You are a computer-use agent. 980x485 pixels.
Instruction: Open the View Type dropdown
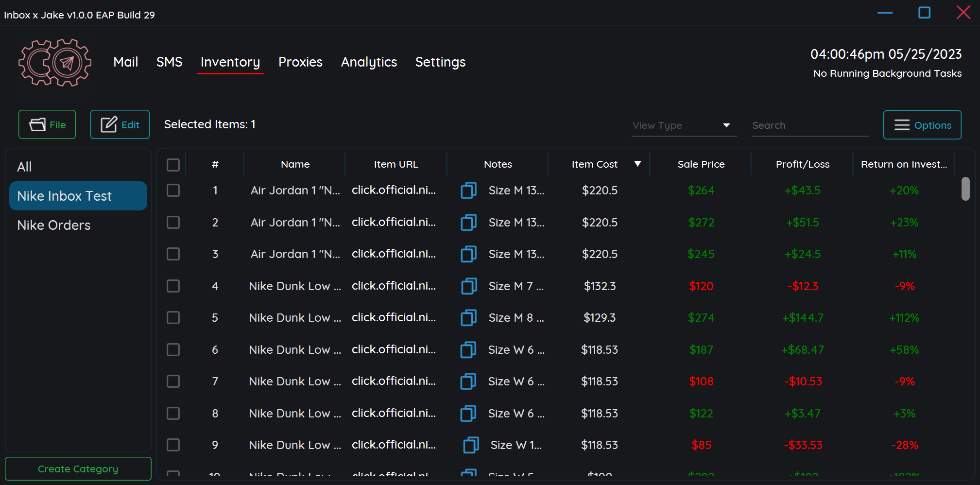tap(684, 125)
